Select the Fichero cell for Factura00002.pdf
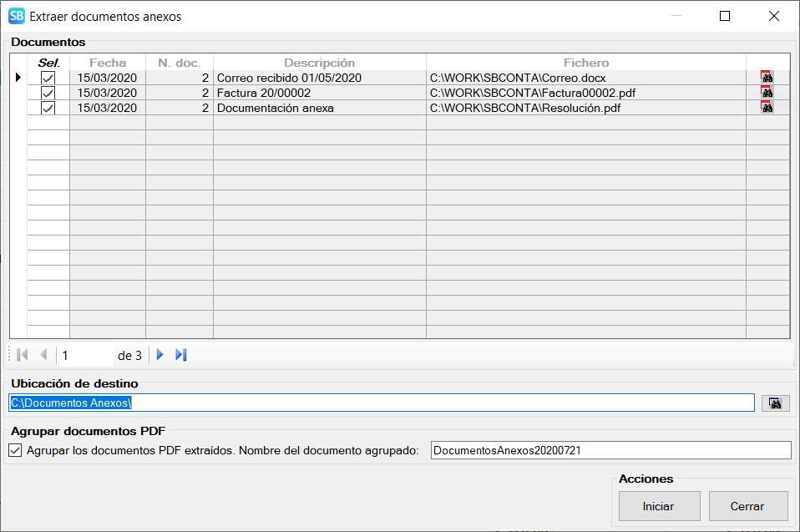The image size is (800, 532). (x=585, y=93)
